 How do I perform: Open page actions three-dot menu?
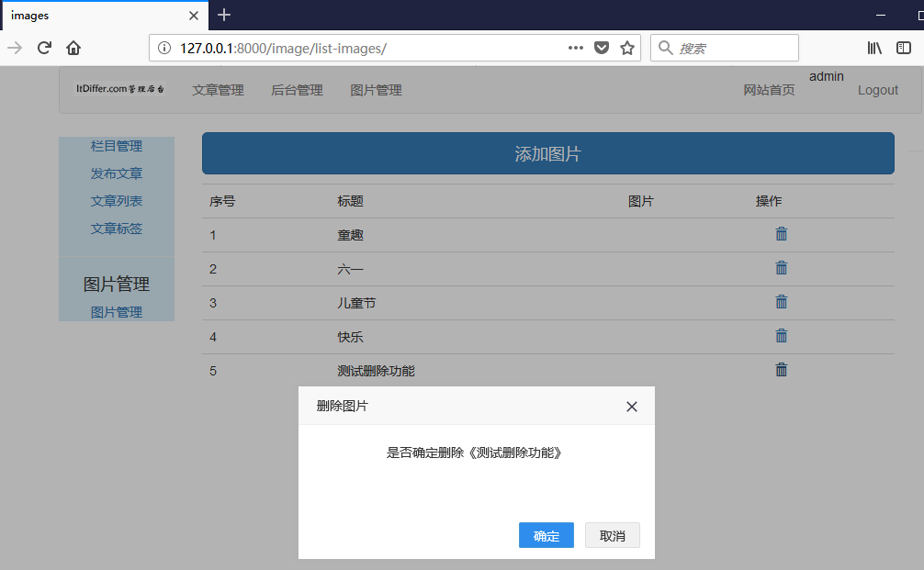576,48
